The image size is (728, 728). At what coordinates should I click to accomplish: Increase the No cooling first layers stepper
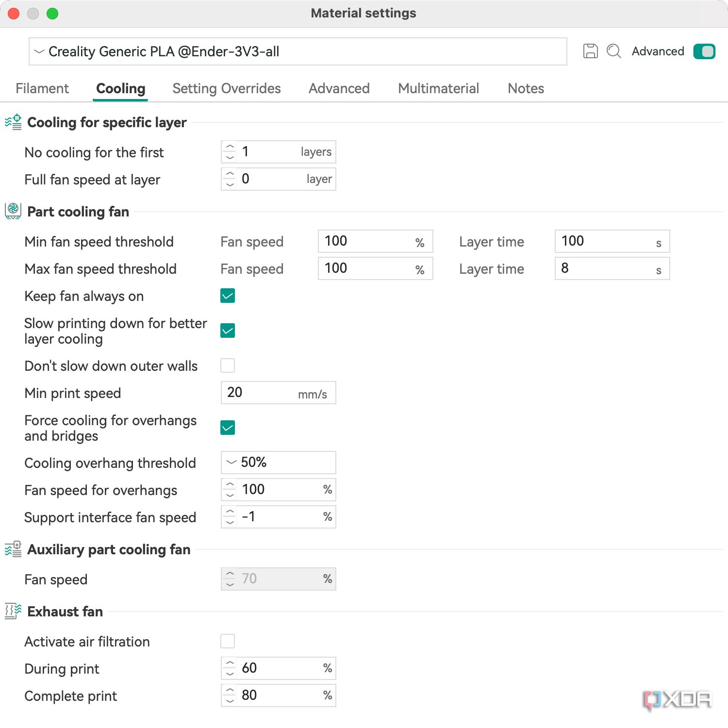(230, 147)
